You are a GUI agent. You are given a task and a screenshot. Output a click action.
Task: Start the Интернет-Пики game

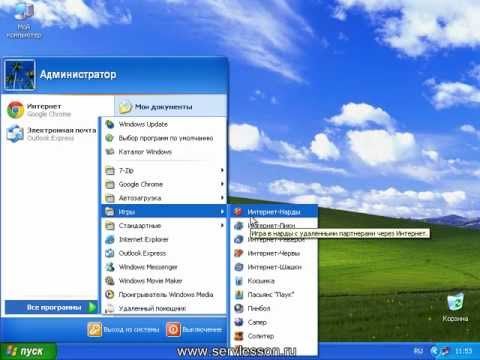(274, 226)
